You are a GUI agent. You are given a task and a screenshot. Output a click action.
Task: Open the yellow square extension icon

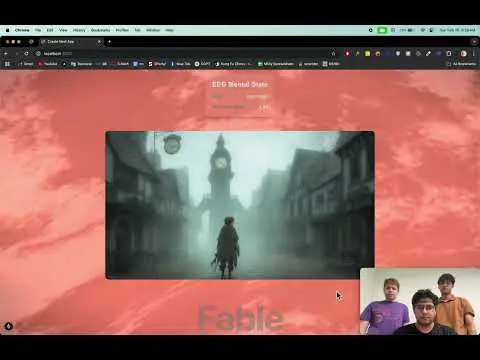367,53
